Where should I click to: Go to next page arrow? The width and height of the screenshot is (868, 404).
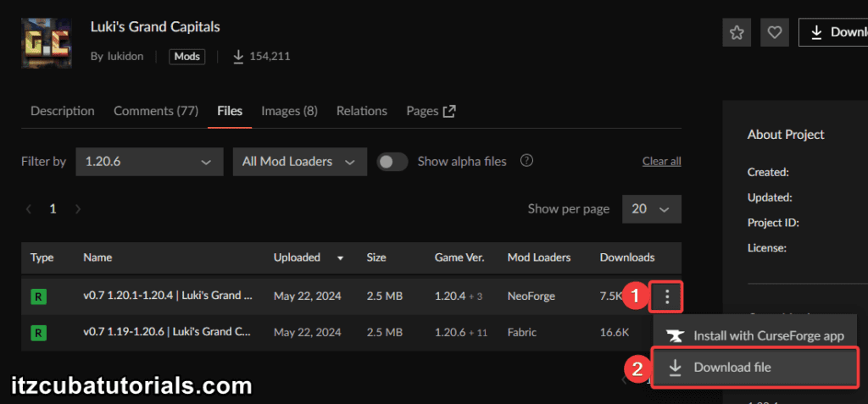click(78, 208)
